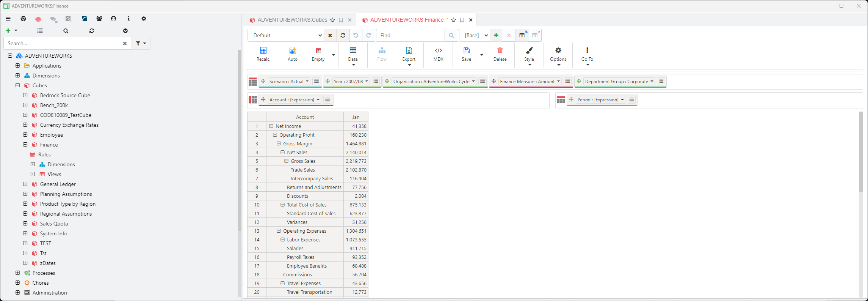
Task: Save the view with disk icon
Action: point(467,50)
